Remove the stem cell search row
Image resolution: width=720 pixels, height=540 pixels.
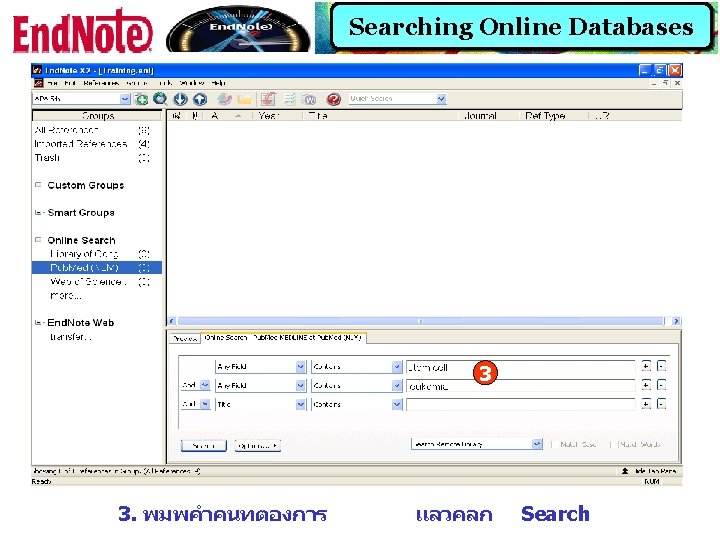661,366
